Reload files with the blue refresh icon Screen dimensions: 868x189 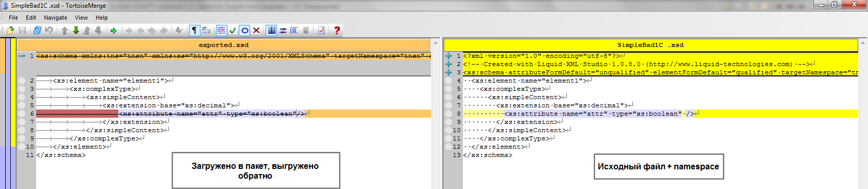click(37, 30)
